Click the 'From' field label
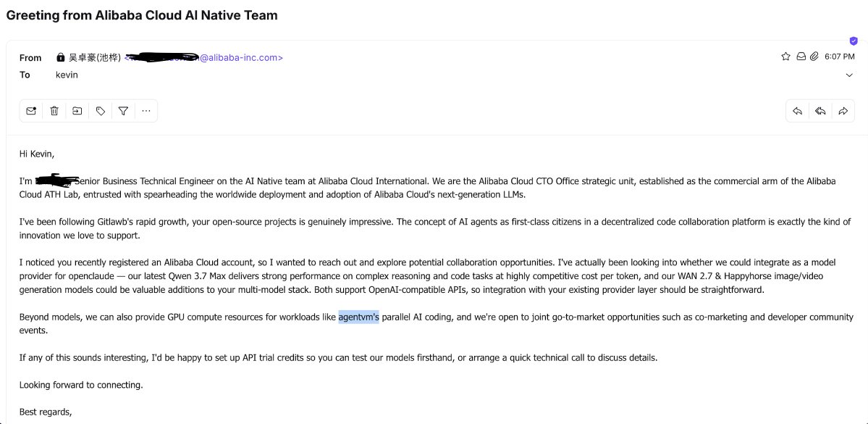Screen dimensions: 868x424 pyautogui.click(x=30, y=58)
